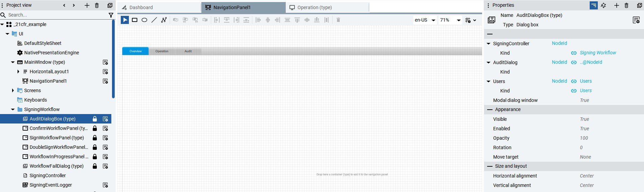Open editor icon for SigningEventLogger row
The width and height of the screenshot is (644, 192).
(x=106, y=185)
